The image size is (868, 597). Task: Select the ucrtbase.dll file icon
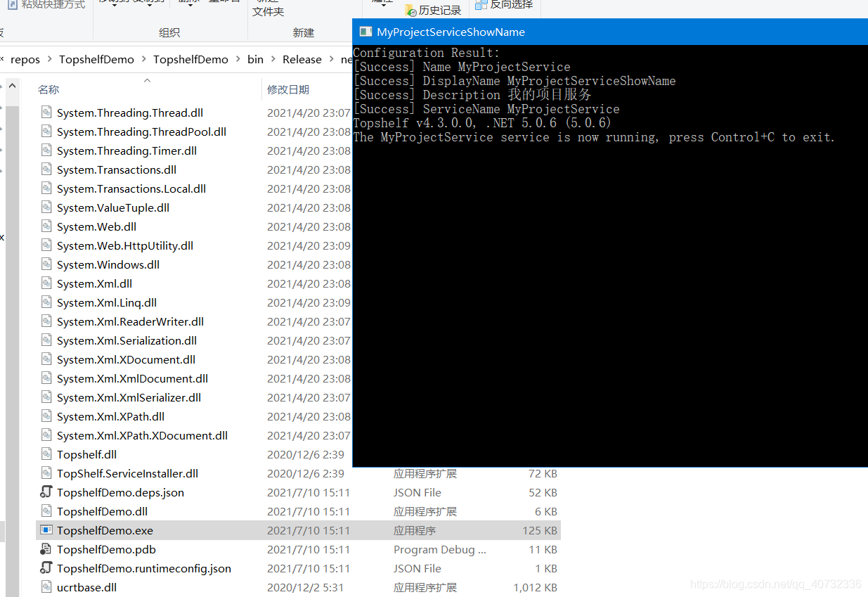point(46,587)
